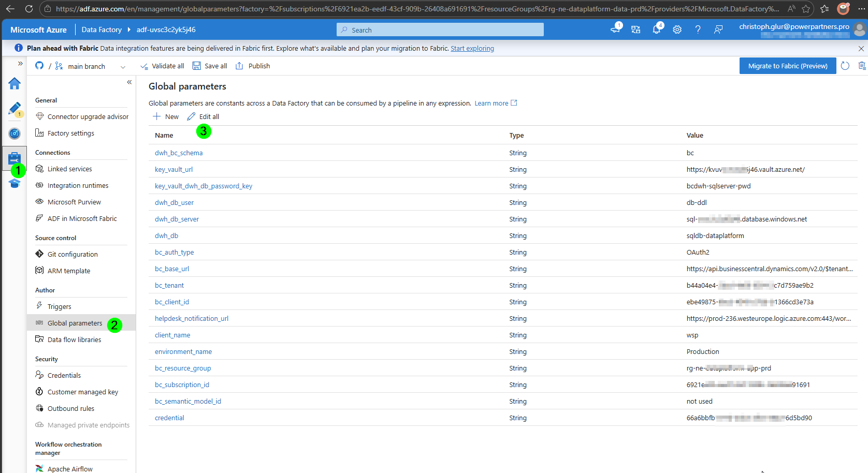Open the switch Data Factory icon
The image size is (868, 473).
(x=636, y=30)
